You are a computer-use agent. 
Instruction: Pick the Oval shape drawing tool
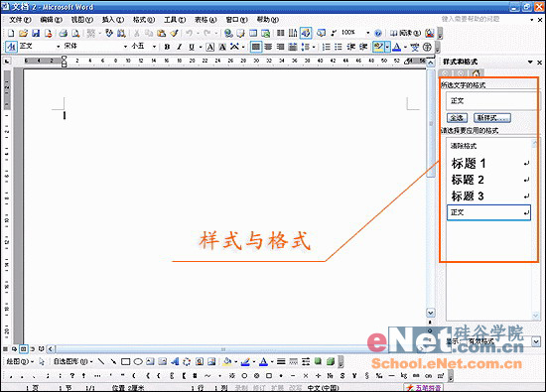coord(138,361)
